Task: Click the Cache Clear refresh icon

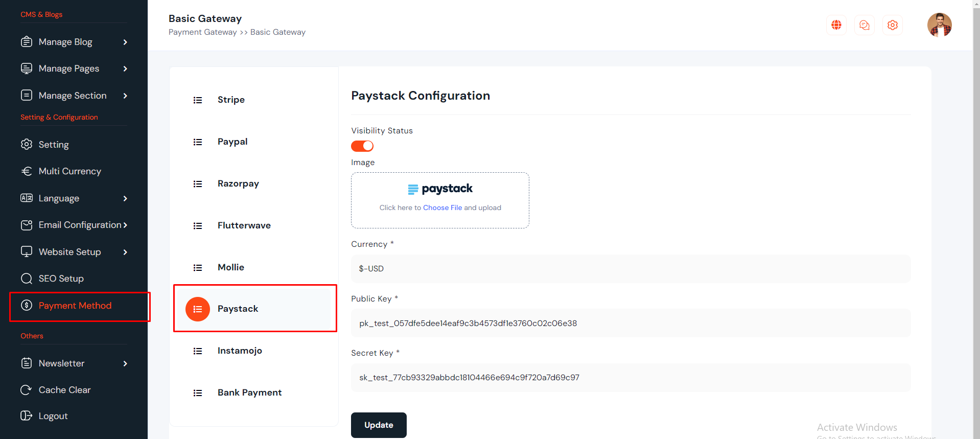Action: (26, 390)
